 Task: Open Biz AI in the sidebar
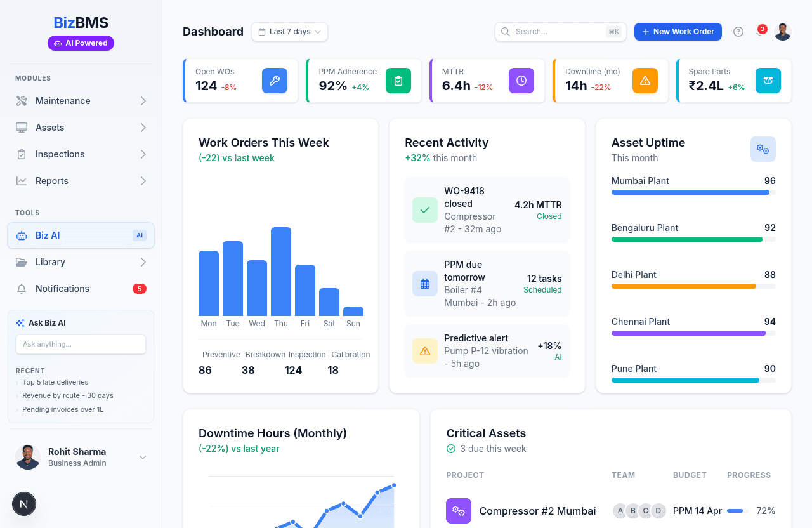point(81,235)
